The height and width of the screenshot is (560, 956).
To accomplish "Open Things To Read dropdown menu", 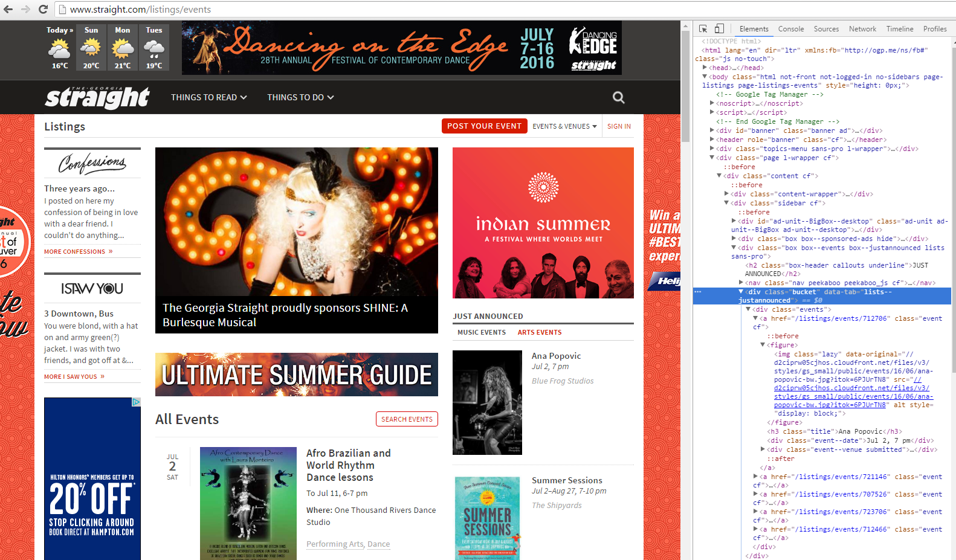I will pyautogui.click(x=208, y=97).
